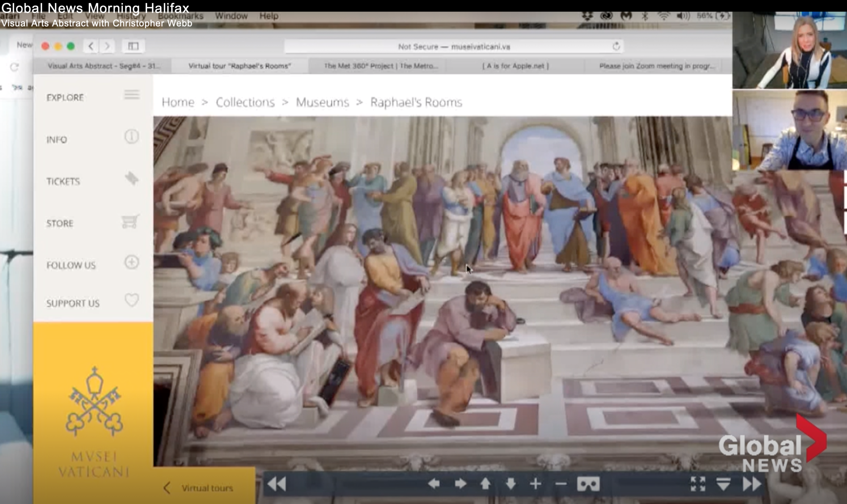
Task: Enter fullscreen via the expand icon
Action: pos(698,484)
